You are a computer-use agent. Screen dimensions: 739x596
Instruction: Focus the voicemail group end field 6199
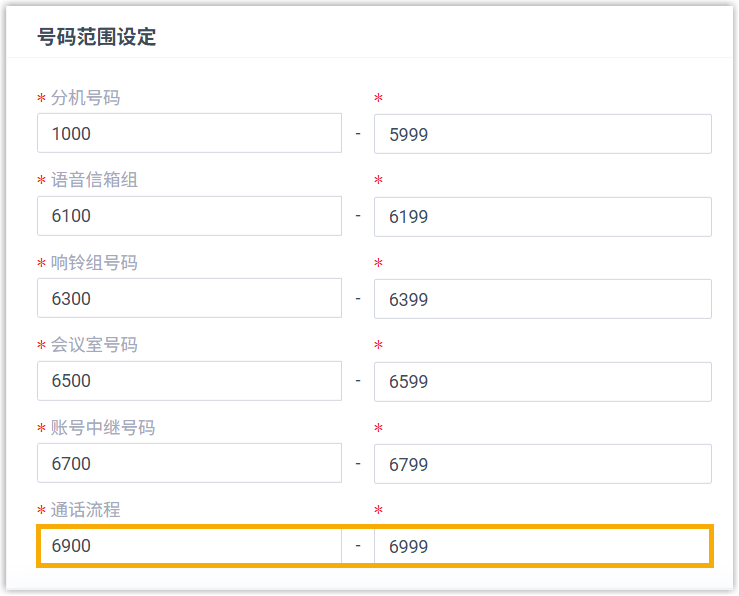tap(542, 216)
